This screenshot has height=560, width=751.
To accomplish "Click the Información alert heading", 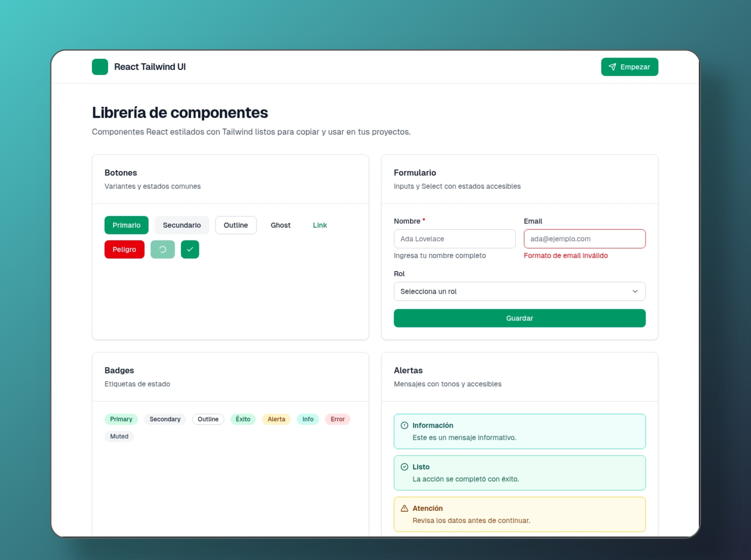I will click(x=433, y=425).
